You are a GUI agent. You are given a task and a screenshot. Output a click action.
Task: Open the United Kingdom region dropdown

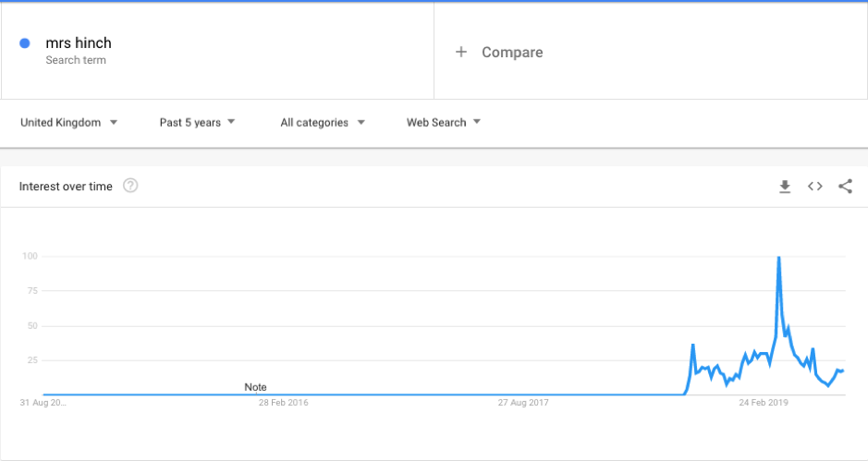pyautogui.click(x=68, y=122)
